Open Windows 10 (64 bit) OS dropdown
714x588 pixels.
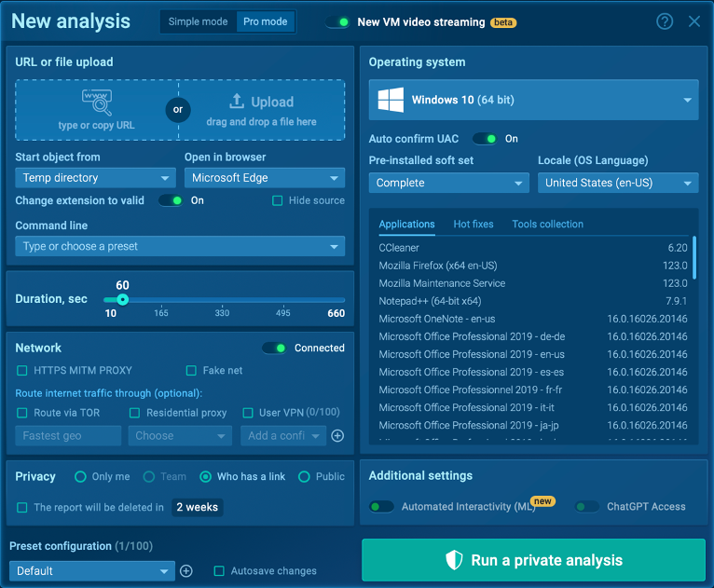[x=534, y=100]
